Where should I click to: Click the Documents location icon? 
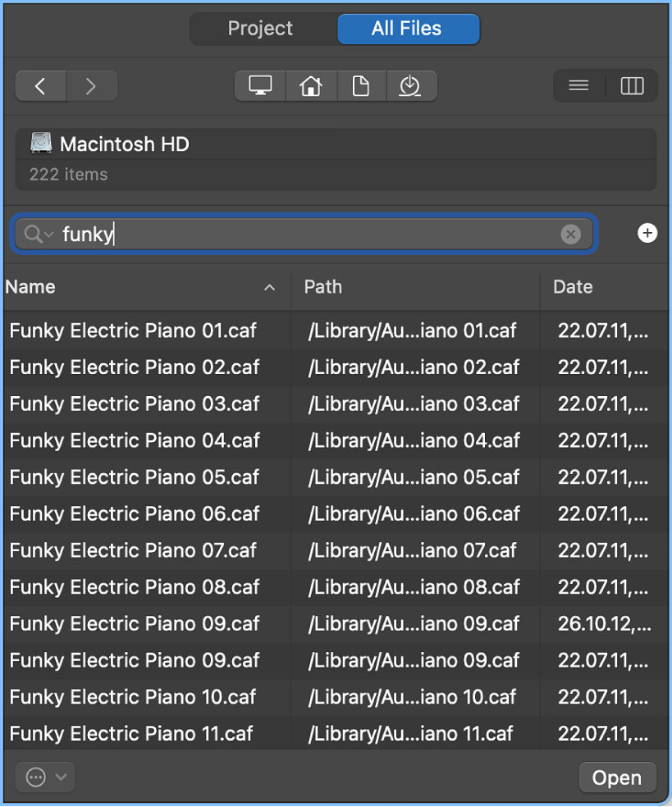361,85
